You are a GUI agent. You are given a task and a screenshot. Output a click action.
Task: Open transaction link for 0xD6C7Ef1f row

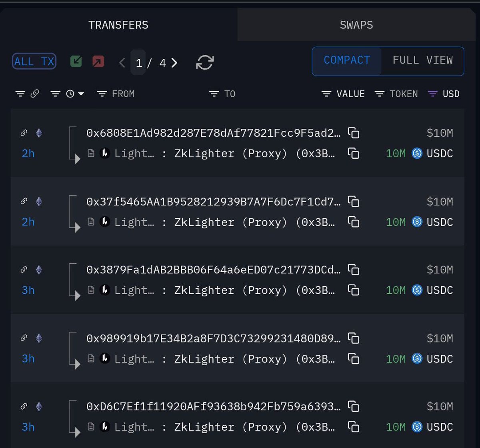(x=24, y=406)
